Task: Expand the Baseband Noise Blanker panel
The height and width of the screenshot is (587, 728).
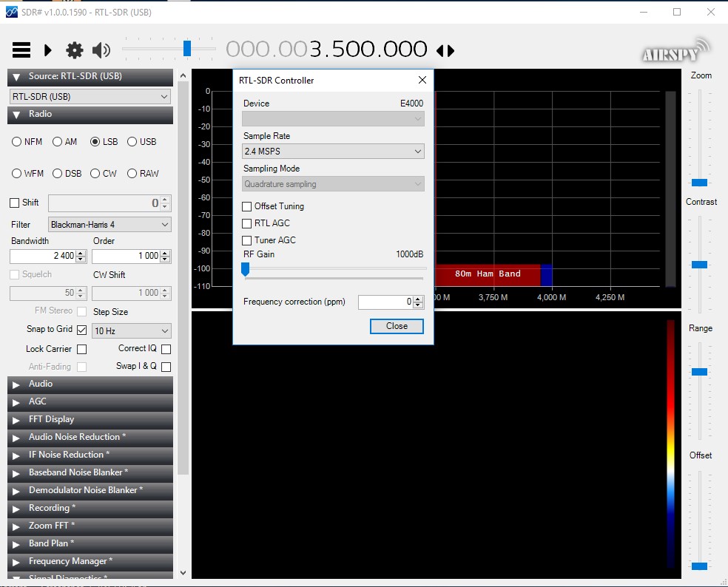Action: (x=90, y=473)
